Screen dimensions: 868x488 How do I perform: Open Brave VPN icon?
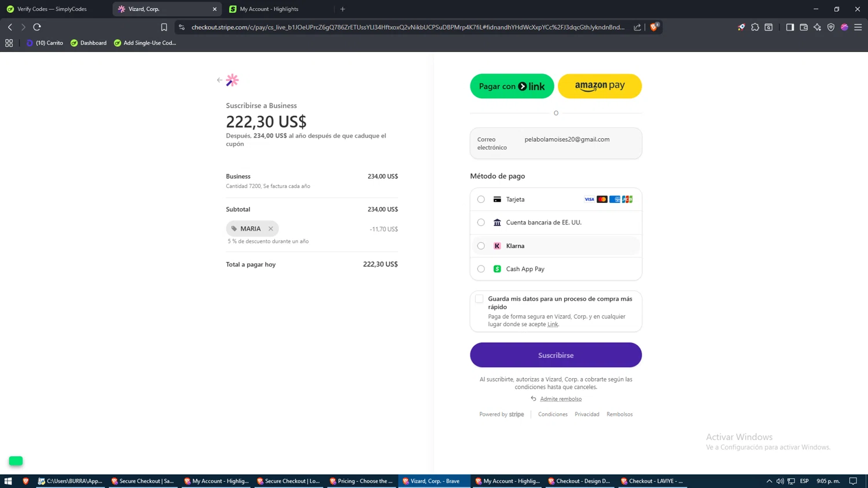831,27
